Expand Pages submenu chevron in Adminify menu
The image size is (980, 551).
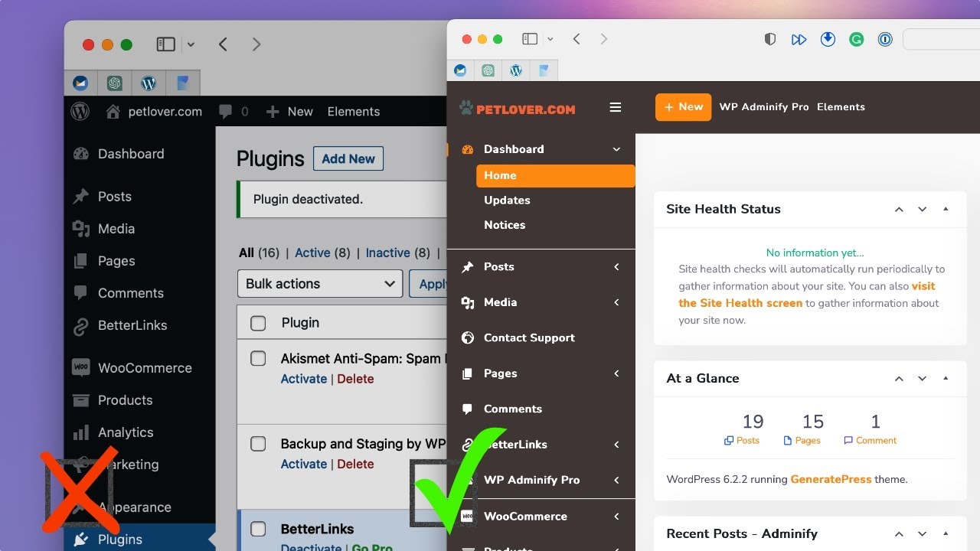click(x=616, y=373)
